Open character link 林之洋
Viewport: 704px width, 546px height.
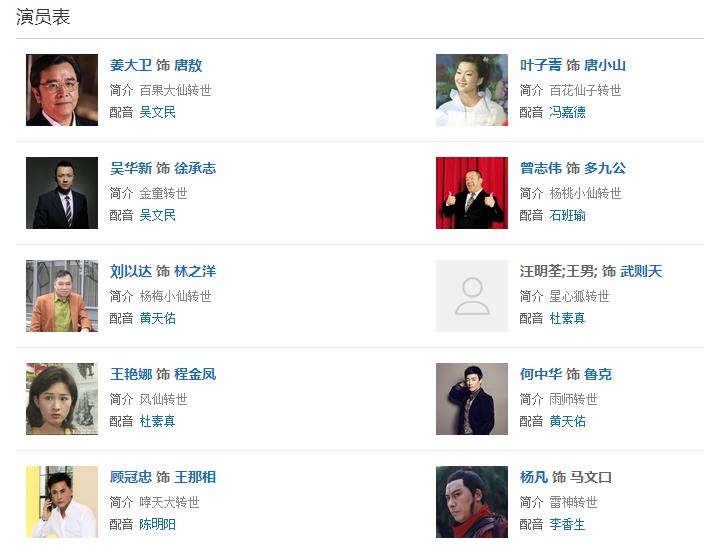tap(195, 271)
